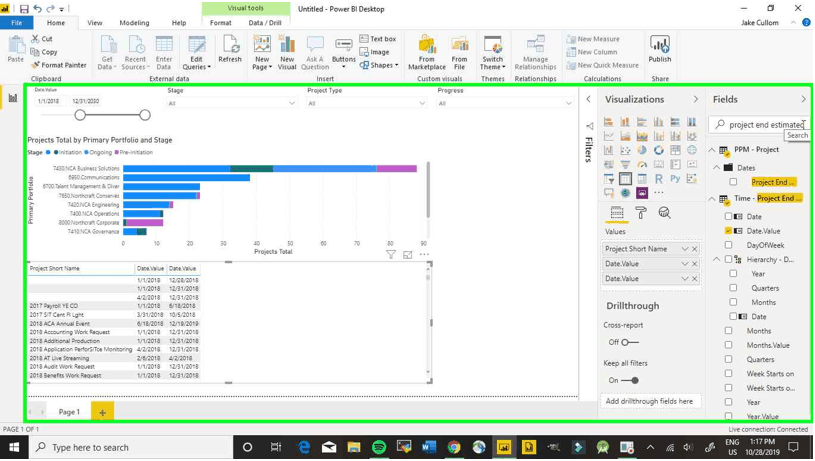The width and height of the screenshot is (815, 461).
Task: Select the slicer visualization icon
Action: coord(609,179)
